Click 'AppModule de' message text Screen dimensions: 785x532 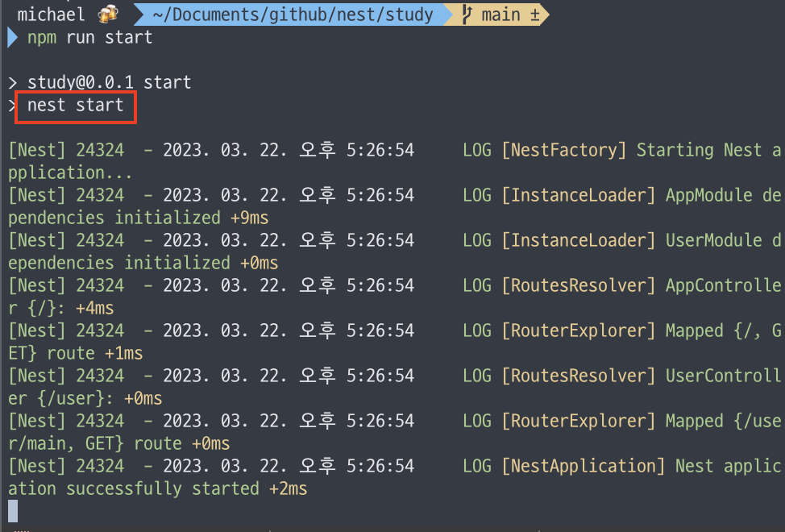[723, 195]
